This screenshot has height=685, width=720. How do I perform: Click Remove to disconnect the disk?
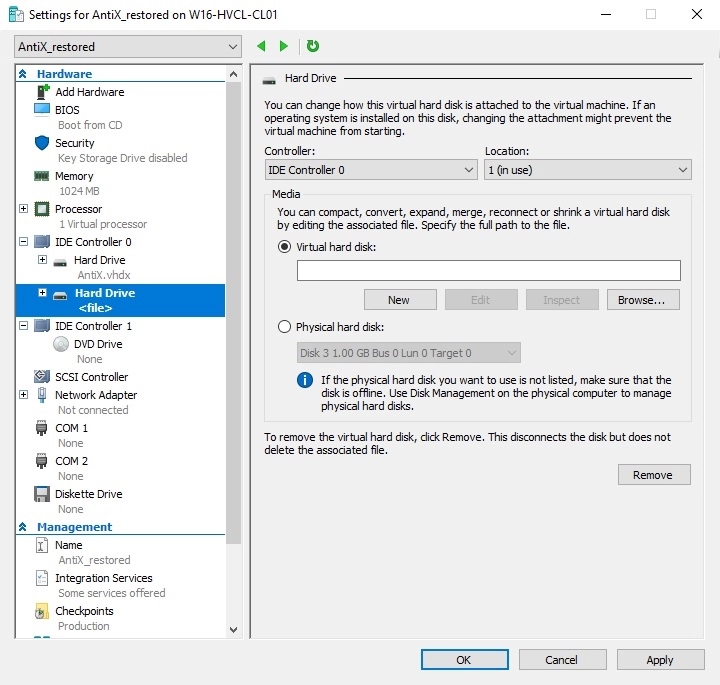[654, 475]
